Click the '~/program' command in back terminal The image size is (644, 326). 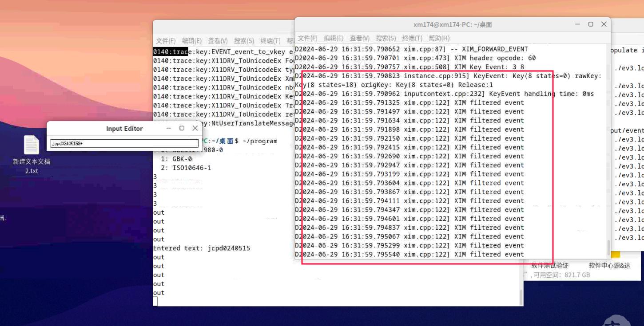(x=259, y=141)
